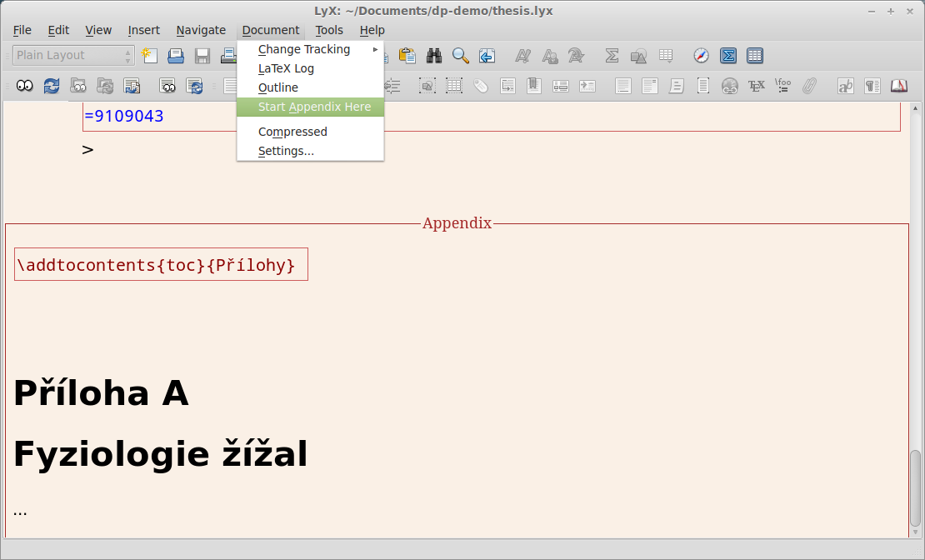Toggle the table toolbar button
925x560 pixels.
coord(755,56)
